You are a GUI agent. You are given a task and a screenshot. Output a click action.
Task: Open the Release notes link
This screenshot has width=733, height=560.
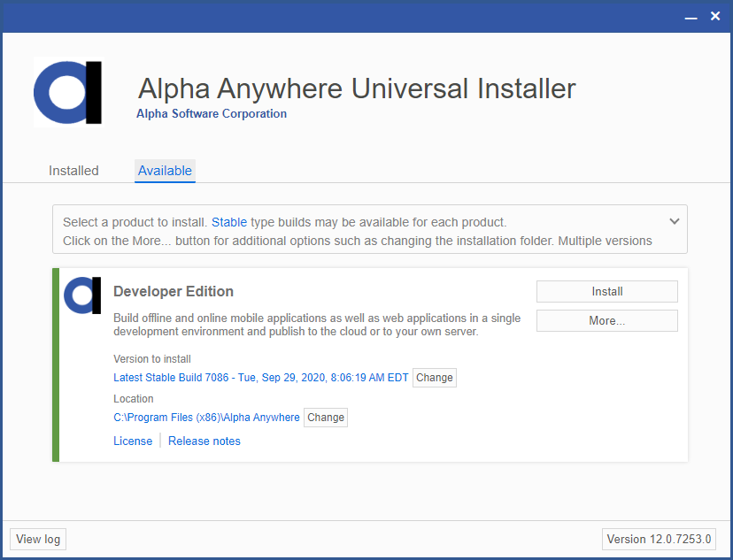[x=204, y=441]
